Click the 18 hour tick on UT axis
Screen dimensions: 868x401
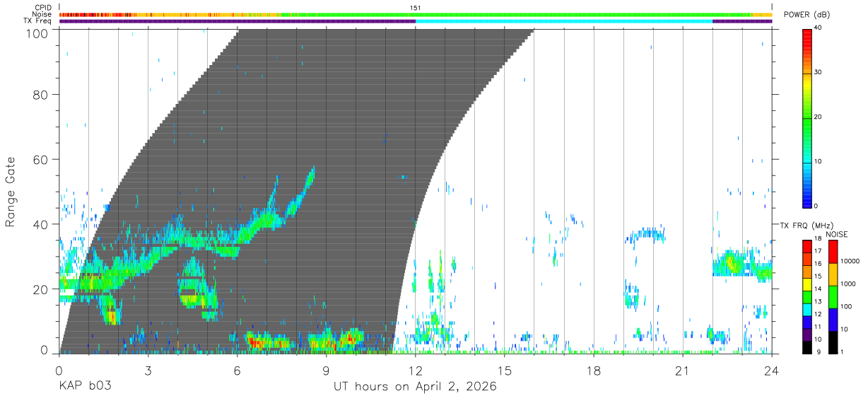click(x=593, y=371)
